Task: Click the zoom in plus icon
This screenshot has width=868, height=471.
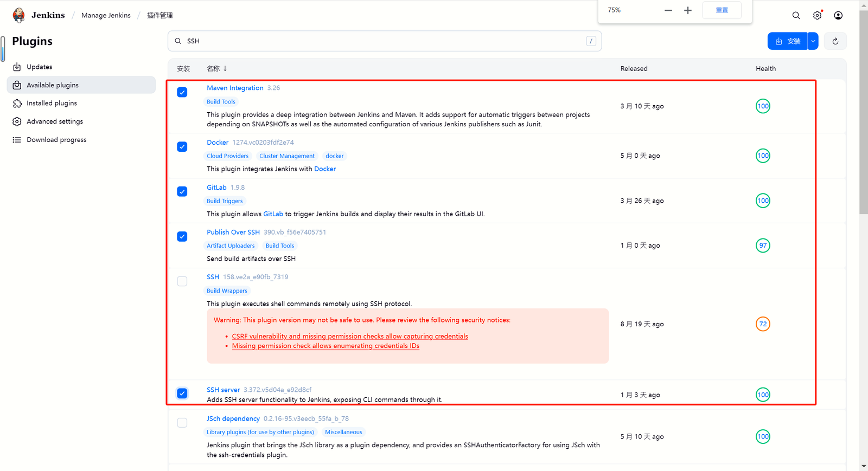Action: click(x=688, y=10)
